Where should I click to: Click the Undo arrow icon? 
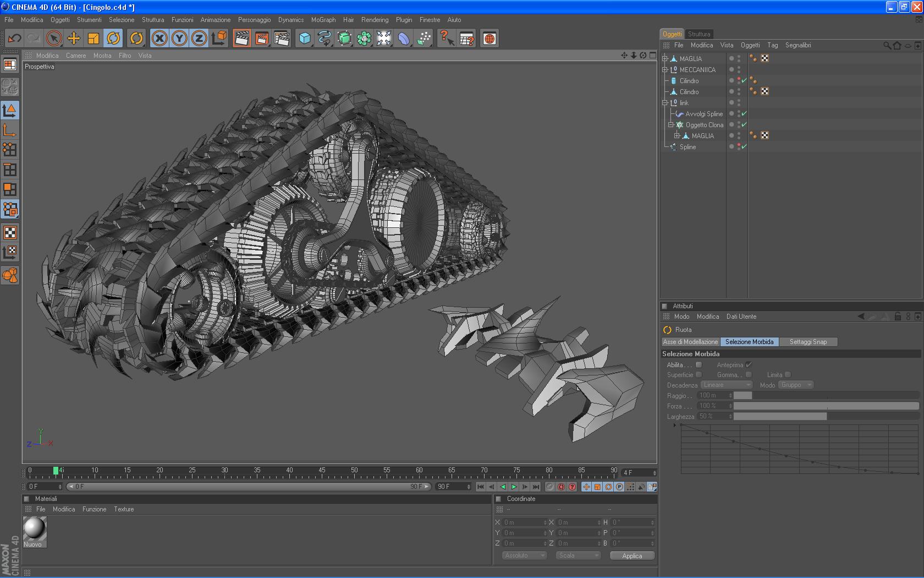point(14,39)
